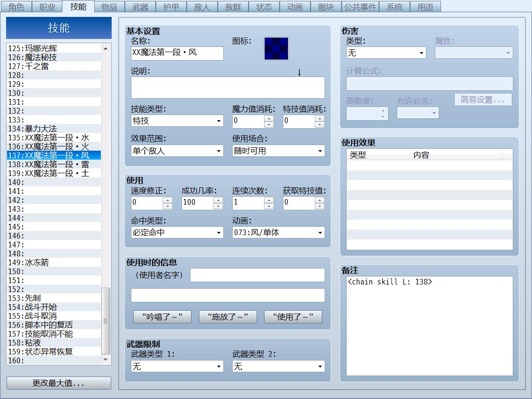Open the 武器类型 1 dropdown

click(177, 367)
